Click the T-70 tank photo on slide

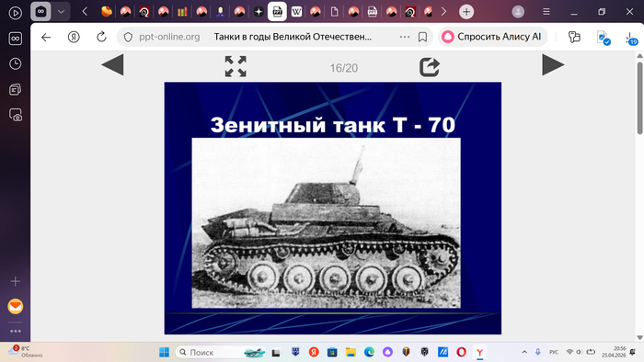point(326,222)
